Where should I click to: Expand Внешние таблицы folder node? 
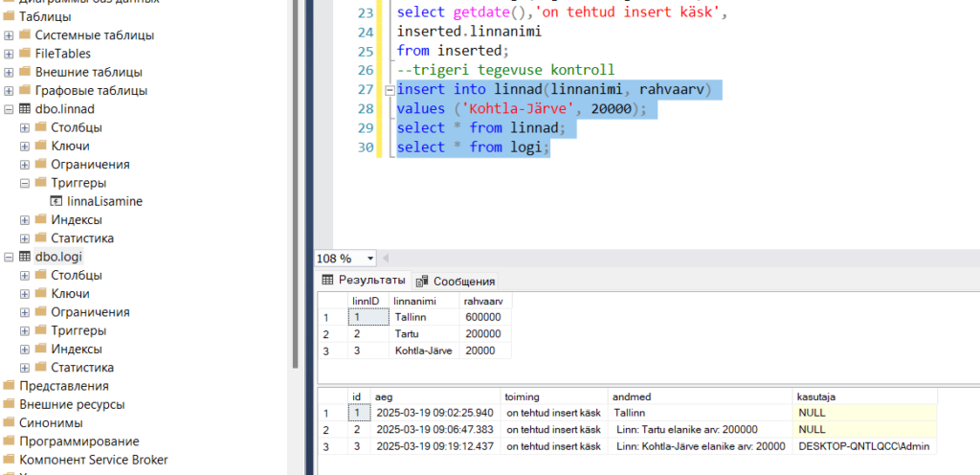coord(9,73)
